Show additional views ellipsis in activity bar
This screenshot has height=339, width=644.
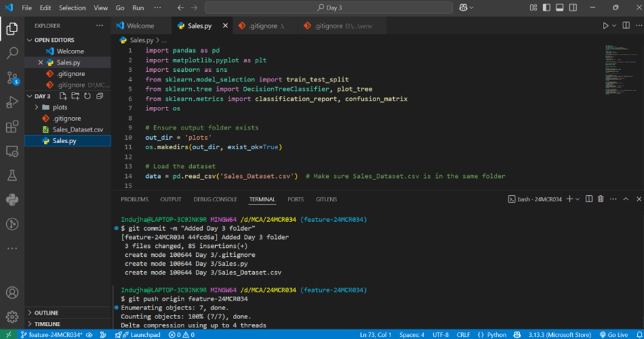click(x=12, y=249)
